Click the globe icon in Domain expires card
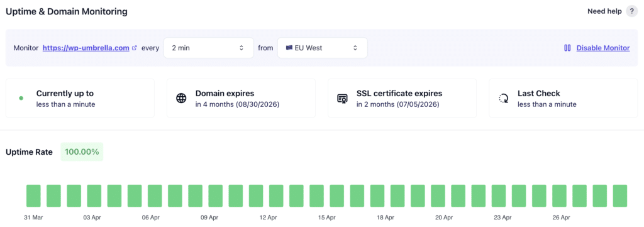Screen dimensions: 644x227 tap(181, 99)
